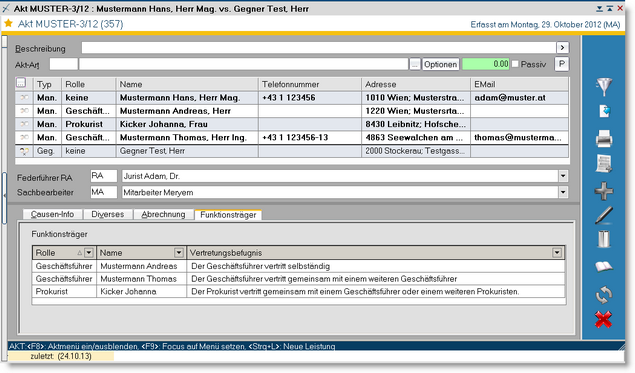Click the pencil edit icon
This screenshot has height=373, width=635.
pyautogui.click(x=604, y=215)
